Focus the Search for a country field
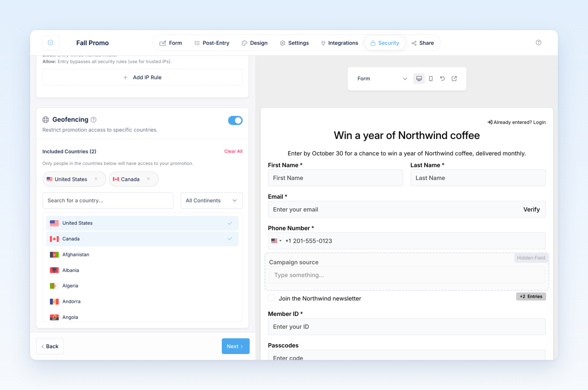The image size is (588, 390). tap(108, 201)
